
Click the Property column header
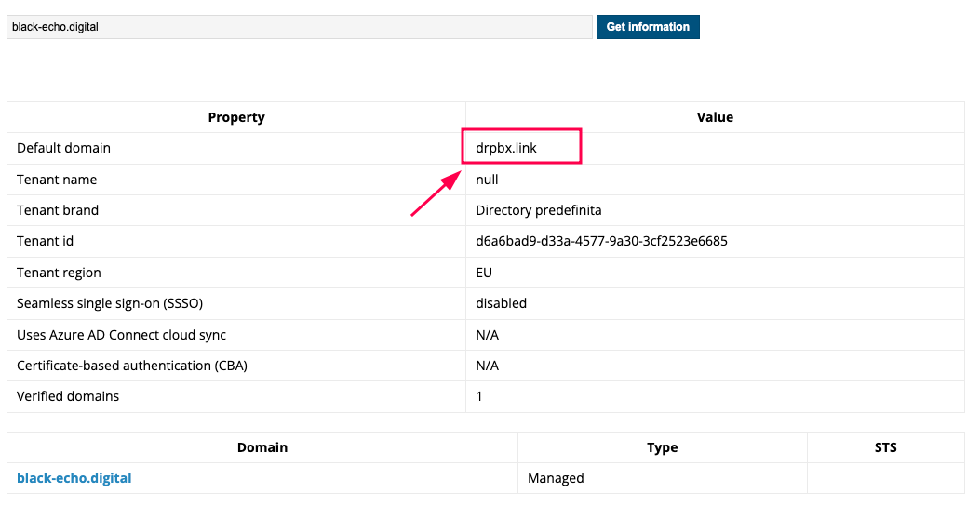click(x=236, y=117)
